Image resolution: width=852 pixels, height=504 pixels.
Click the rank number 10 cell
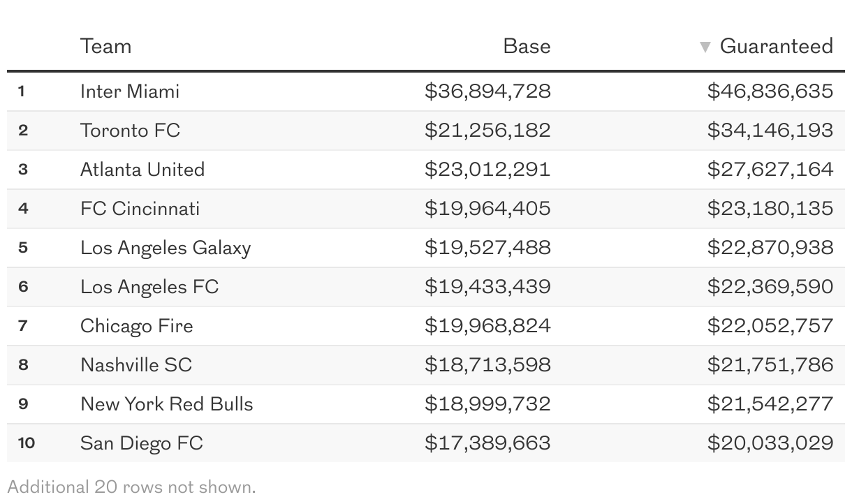[x=27, y=443]
